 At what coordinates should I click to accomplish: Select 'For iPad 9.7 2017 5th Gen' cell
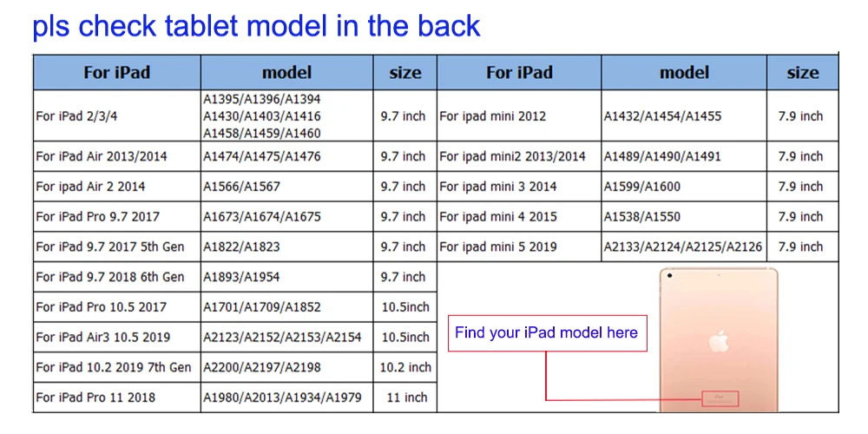[x=117, y=247]
